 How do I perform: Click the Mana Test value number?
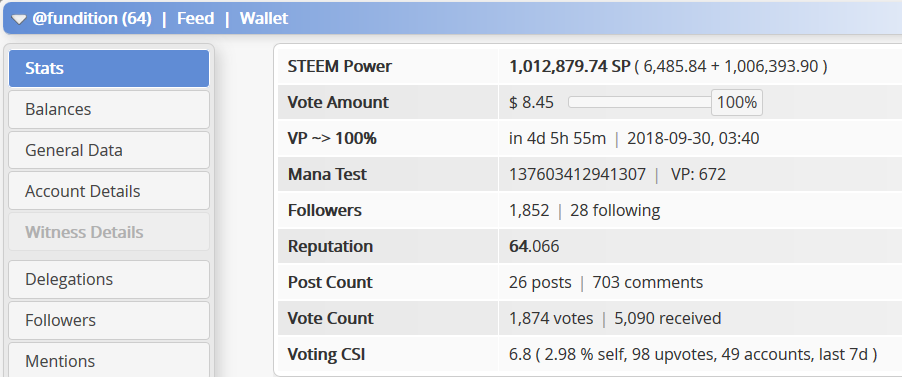[577, 174]
